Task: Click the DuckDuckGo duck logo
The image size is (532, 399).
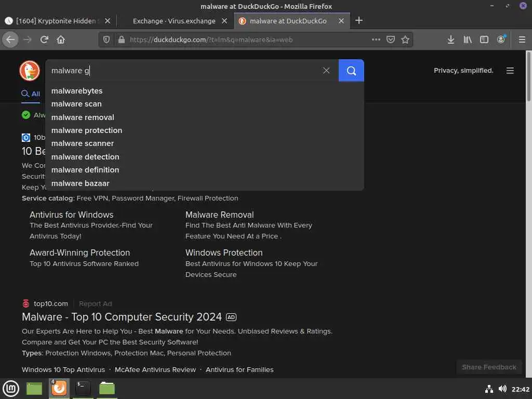Action: [30, 71]
